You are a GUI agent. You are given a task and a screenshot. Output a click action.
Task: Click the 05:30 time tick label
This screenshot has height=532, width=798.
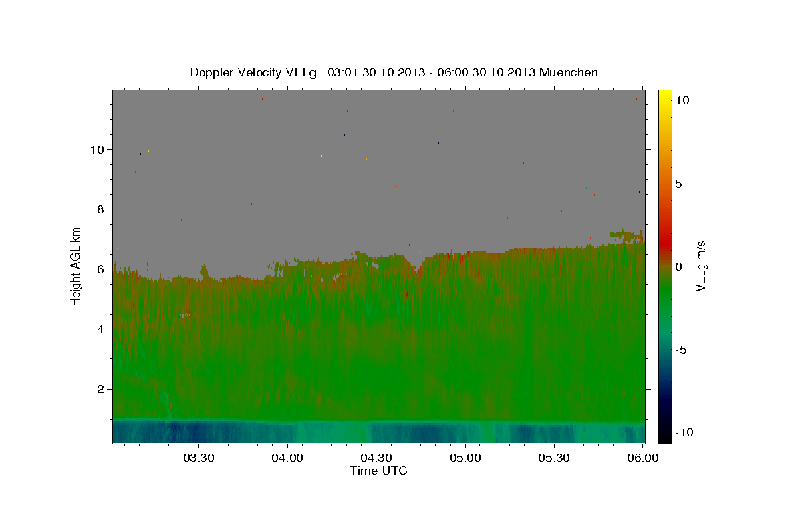(x=554, y=458)
